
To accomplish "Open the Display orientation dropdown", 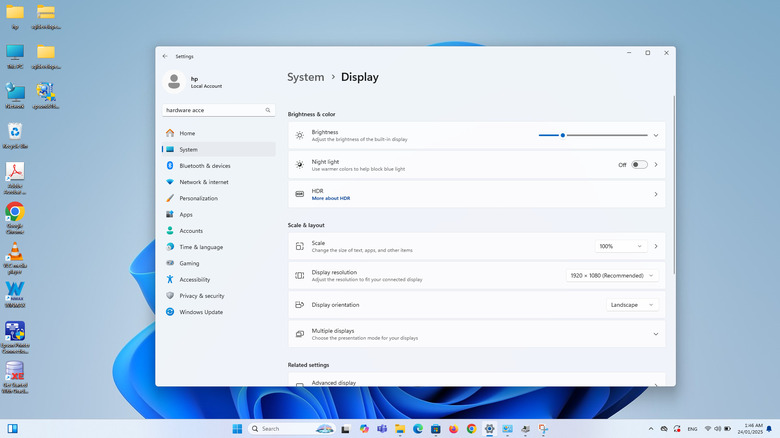I will point(632,305).
